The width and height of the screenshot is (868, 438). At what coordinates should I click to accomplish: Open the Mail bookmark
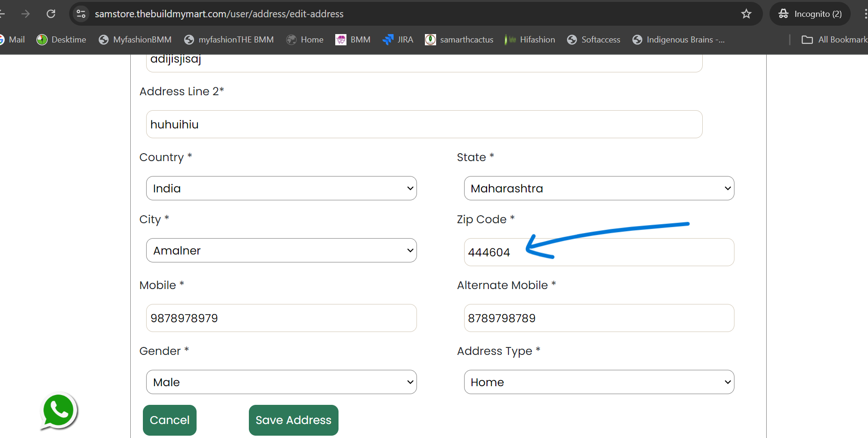13,40
